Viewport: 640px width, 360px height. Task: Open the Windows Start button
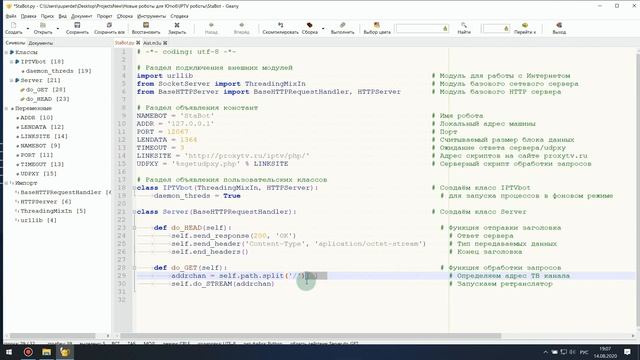9,352
